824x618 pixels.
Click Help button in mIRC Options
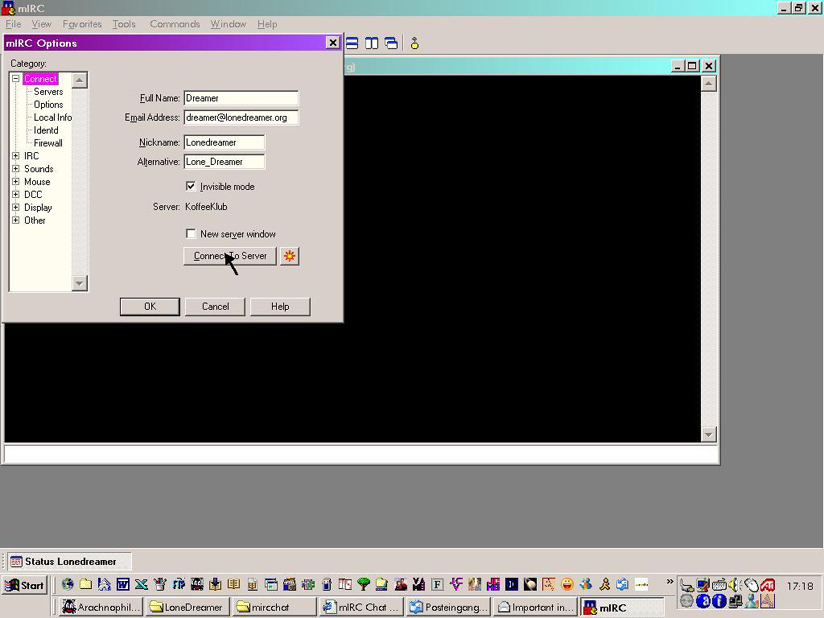280,306
